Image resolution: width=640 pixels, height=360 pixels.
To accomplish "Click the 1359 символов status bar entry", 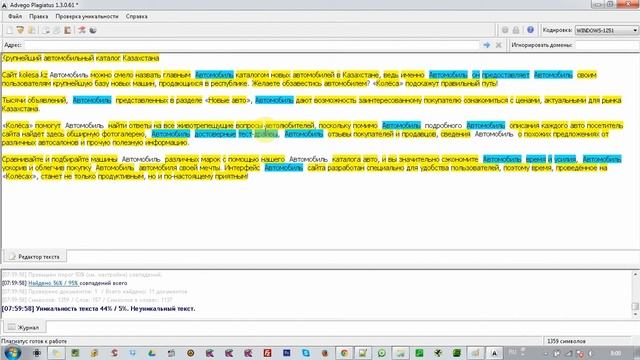I will 567,341.
